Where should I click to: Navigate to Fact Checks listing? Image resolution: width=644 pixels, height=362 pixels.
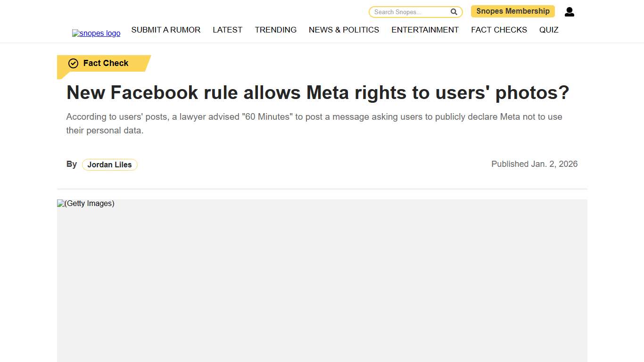pyautogui.click(x=499, y=30)
